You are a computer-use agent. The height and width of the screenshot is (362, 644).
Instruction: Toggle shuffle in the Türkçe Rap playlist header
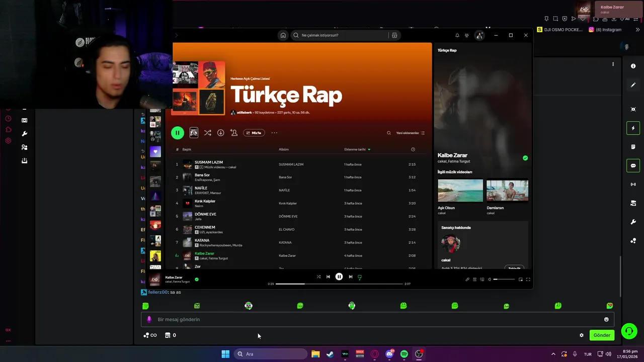(207, 133)
